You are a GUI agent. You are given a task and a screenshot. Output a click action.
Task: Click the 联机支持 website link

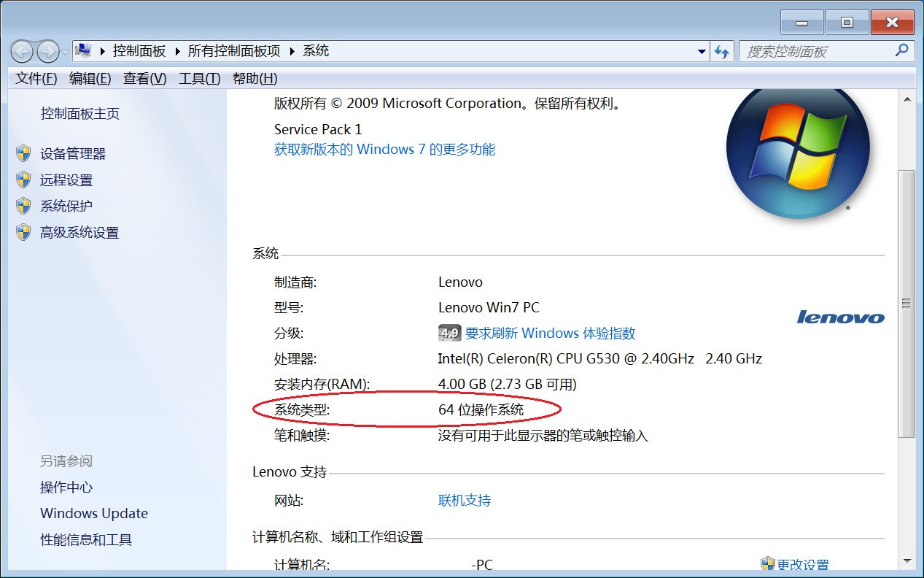click(x=465, y=501)
